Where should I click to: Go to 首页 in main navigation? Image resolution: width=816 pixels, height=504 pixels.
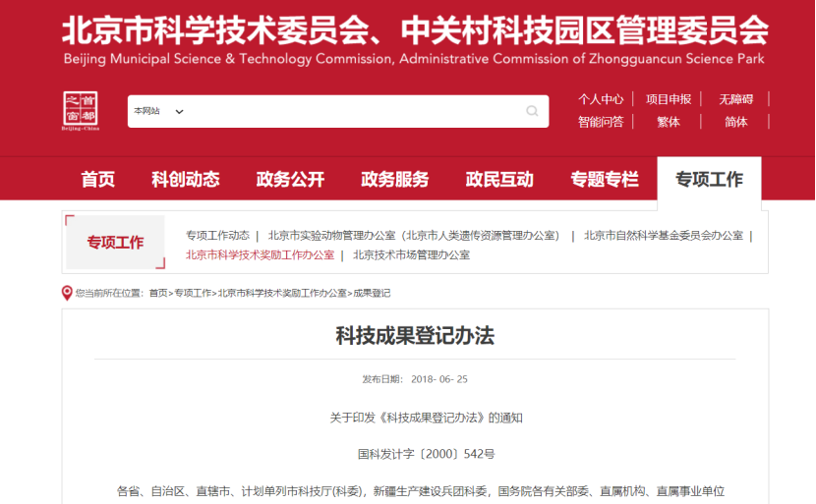coord(98,179)
